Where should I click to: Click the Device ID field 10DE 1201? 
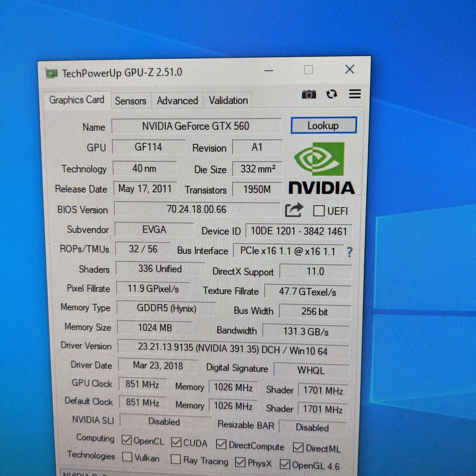pyautogui.click(x=299, y=231)
